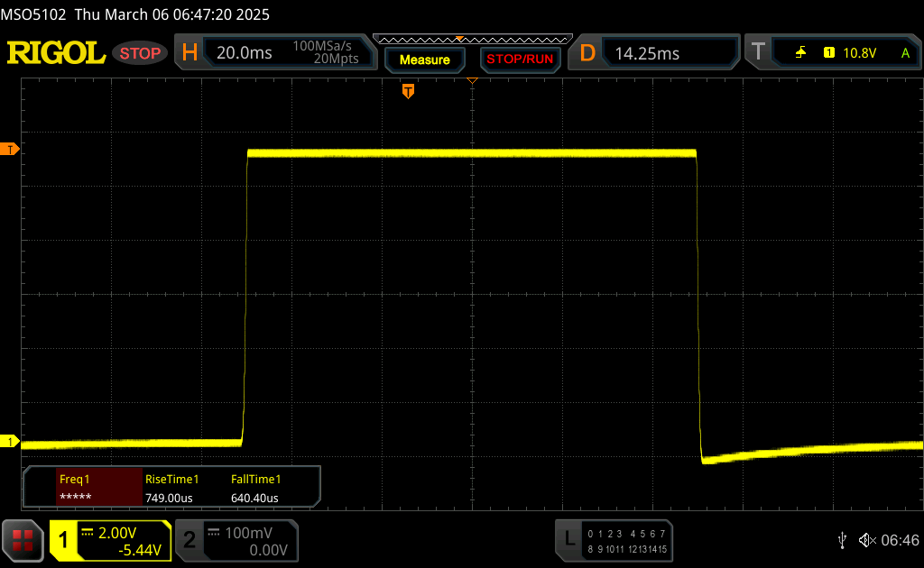Click the muted speaker icon
This screenshot has height=568, width=924.
click(867, 540)
